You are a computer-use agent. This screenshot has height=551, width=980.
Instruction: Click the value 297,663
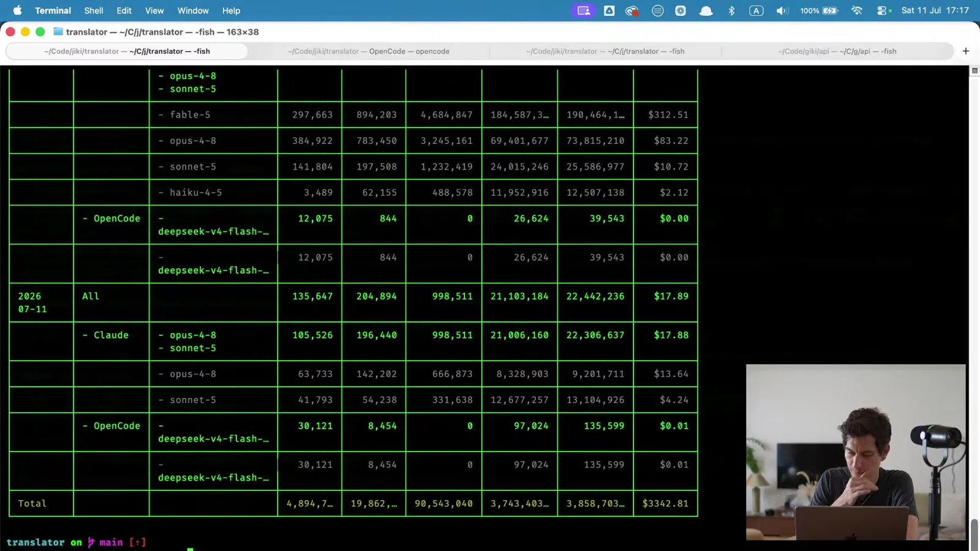point(312,115)
